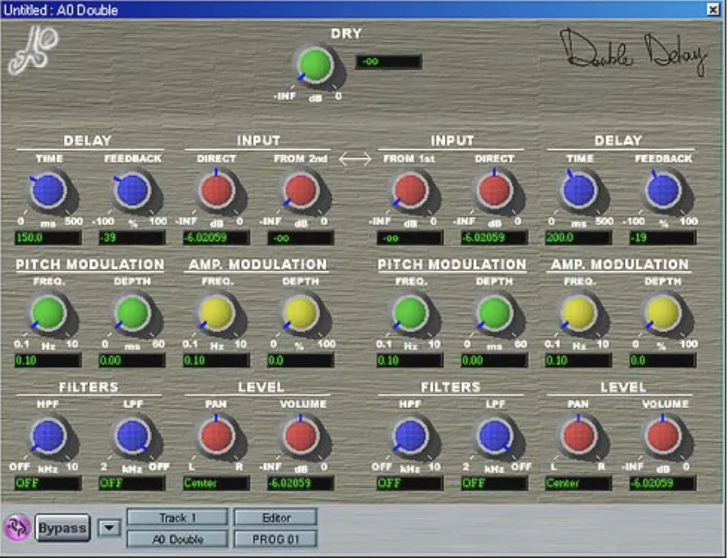728x560 pixels.
Task: Click the right level PAN knob
Action: (579, 436)
